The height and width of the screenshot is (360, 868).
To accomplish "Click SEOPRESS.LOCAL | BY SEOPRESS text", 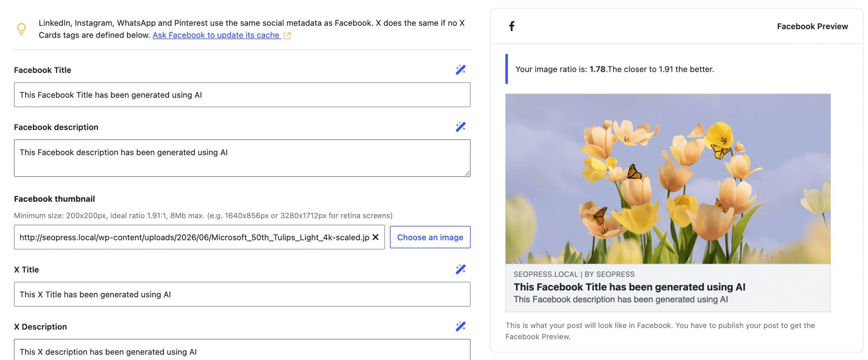I will 574,274.
